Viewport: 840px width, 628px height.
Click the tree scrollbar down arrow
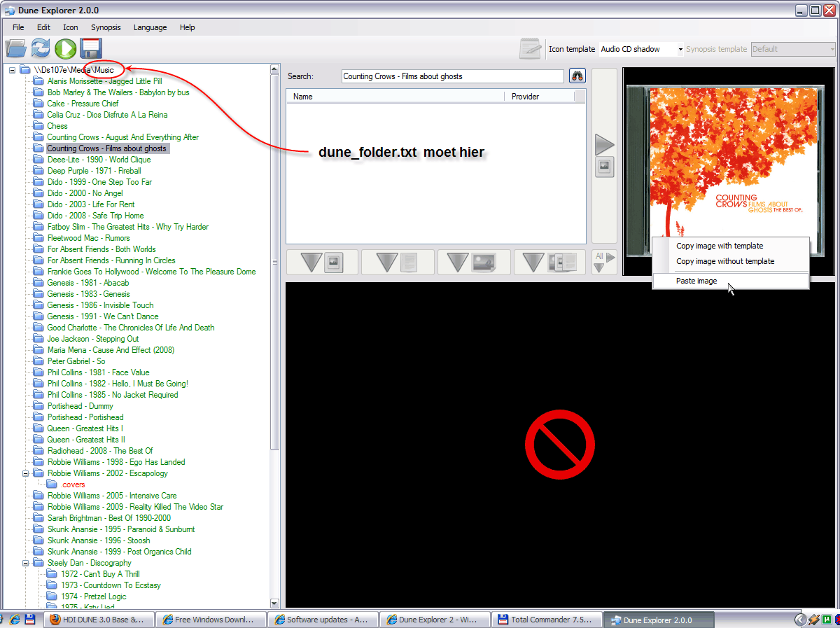point(274,603)
